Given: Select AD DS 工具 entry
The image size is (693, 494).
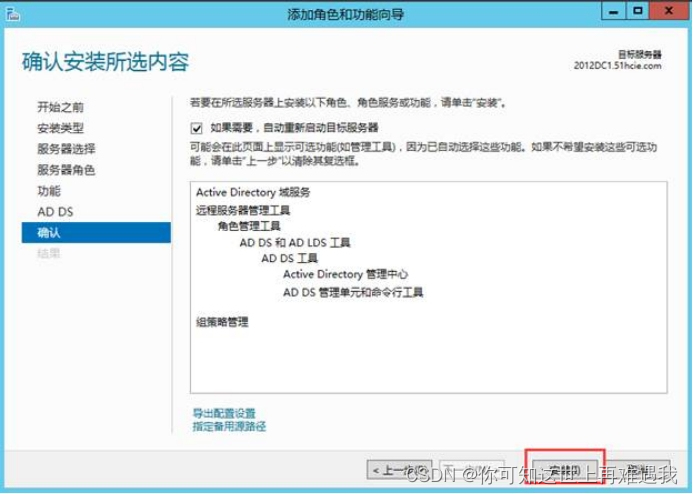Looking at the screenshot, I should click(289, 258).
